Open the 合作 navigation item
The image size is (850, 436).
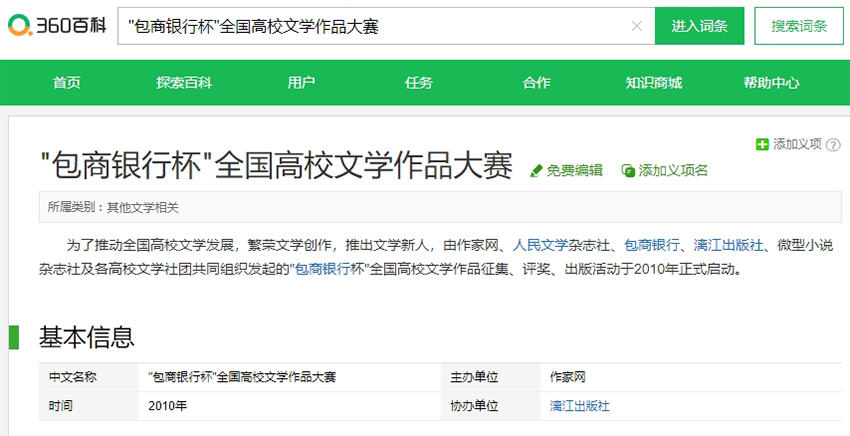(537, 82)
